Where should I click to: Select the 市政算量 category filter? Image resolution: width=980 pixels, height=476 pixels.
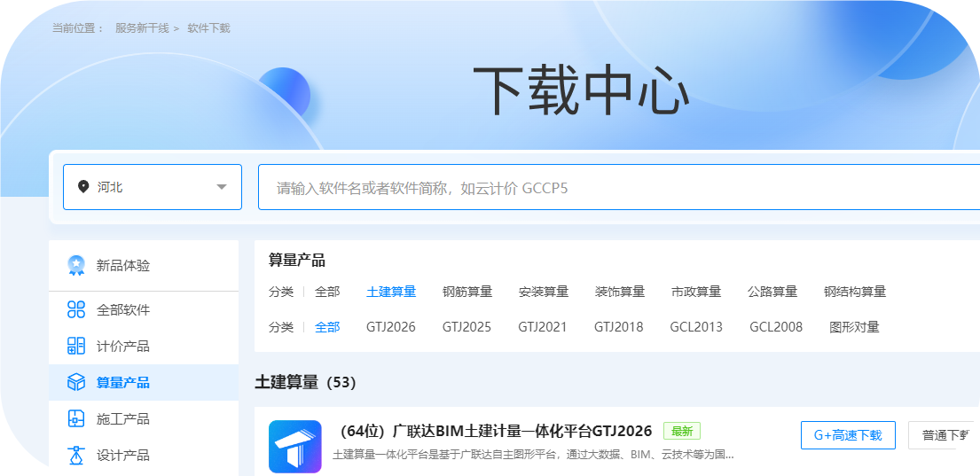click(x=696, y=292)
